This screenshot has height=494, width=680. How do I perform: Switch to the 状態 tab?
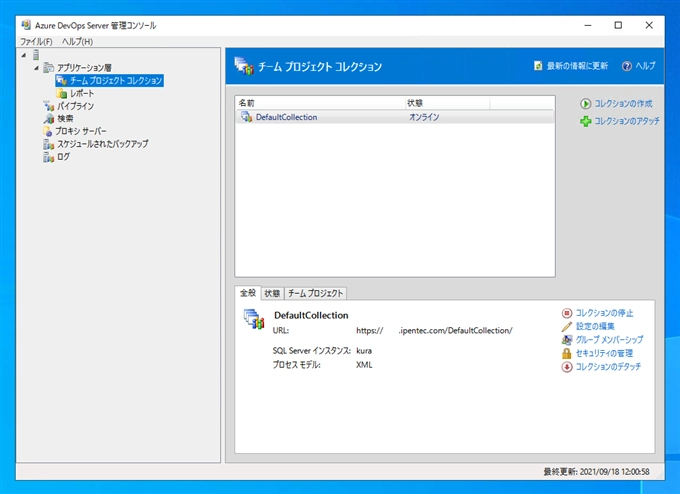(272, 294)
